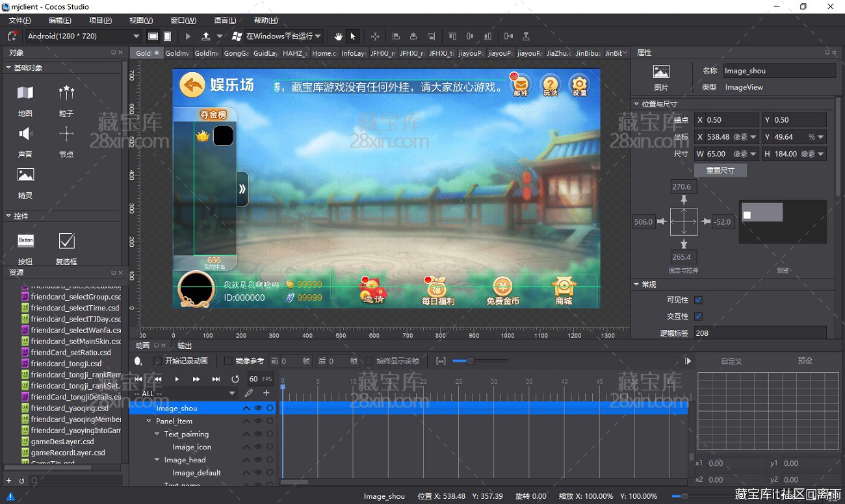This screenshot has height=504, width=845.
Task: Open the 视图(V) menu
Action: coord(141,20)
